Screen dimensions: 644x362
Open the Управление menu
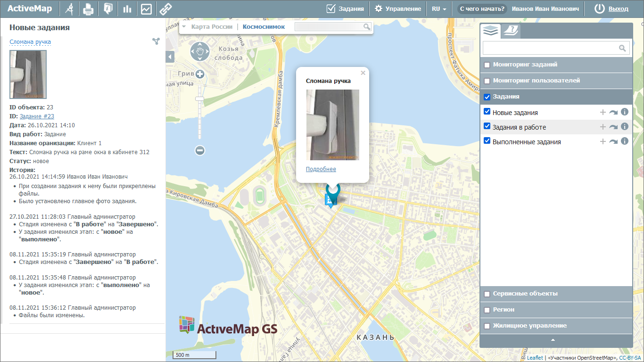tap(397, 9)
